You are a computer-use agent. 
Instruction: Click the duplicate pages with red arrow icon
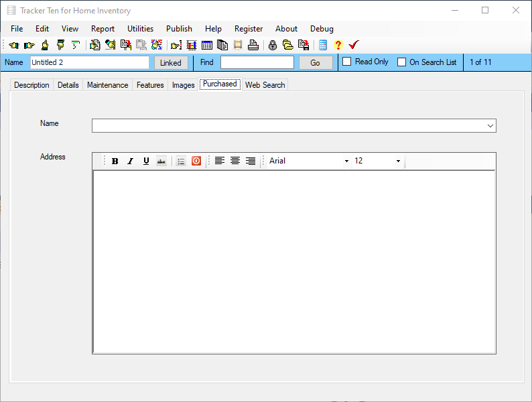pyautogui.click(x=126, y=45)
